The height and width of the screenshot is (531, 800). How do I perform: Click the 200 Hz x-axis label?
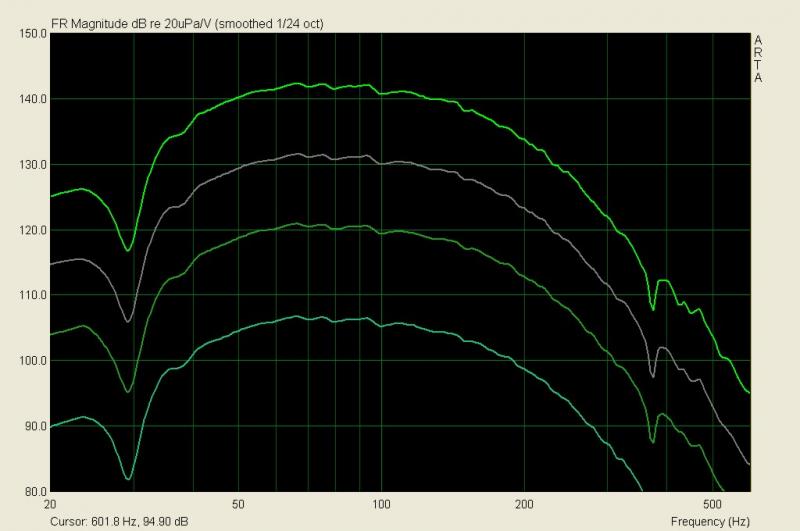pos(524,504)
